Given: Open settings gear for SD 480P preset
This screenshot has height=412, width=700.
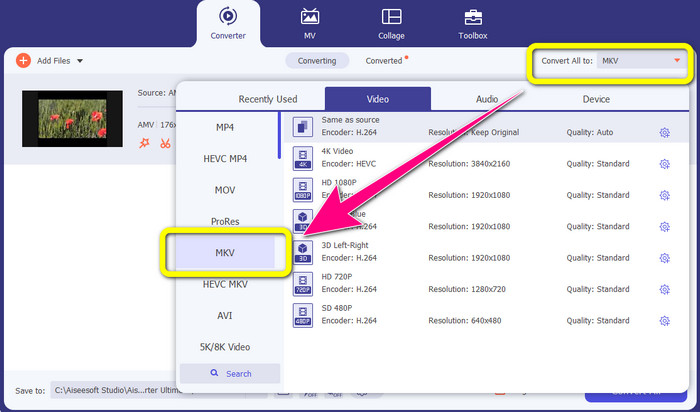Looking at the screenshot, I should 664,320.
